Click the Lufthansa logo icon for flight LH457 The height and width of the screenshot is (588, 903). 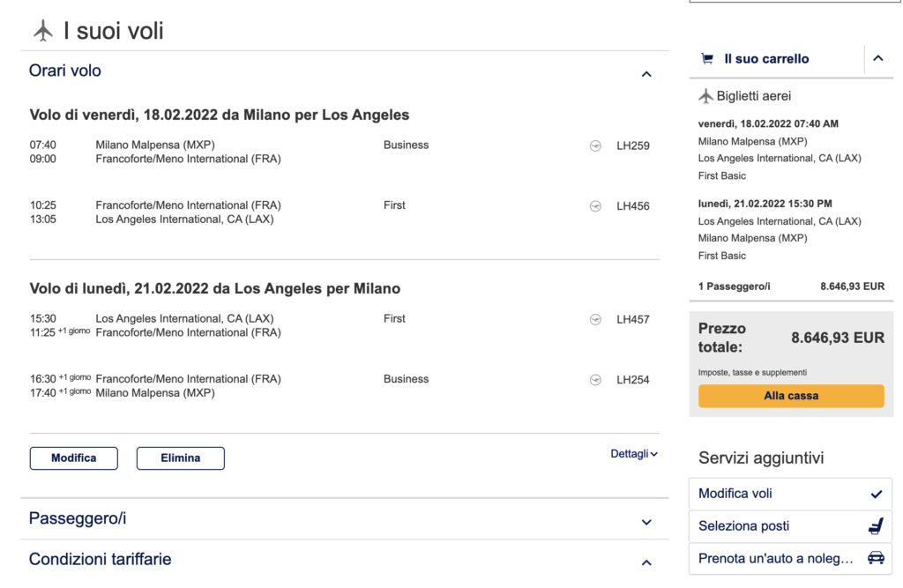click(595, 320)
